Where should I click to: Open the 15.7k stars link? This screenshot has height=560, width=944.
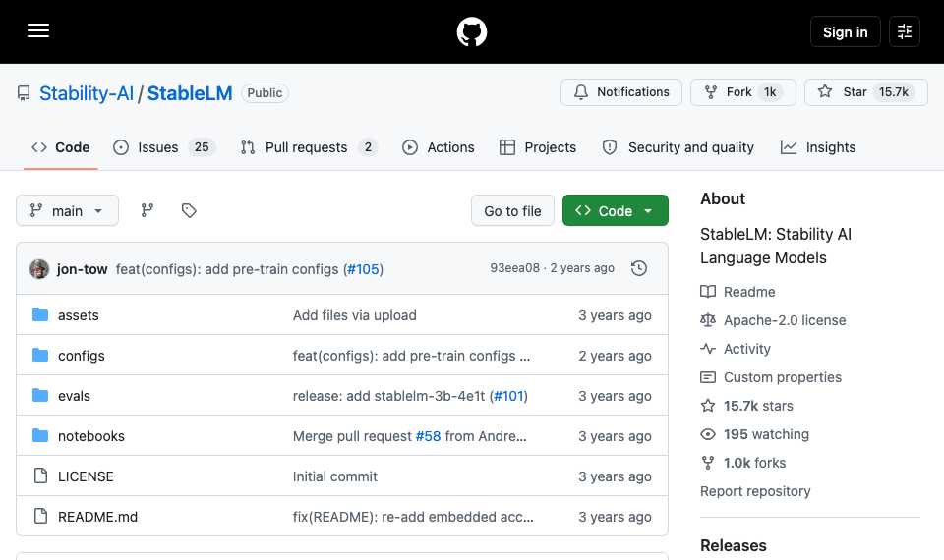pos(758,406)
